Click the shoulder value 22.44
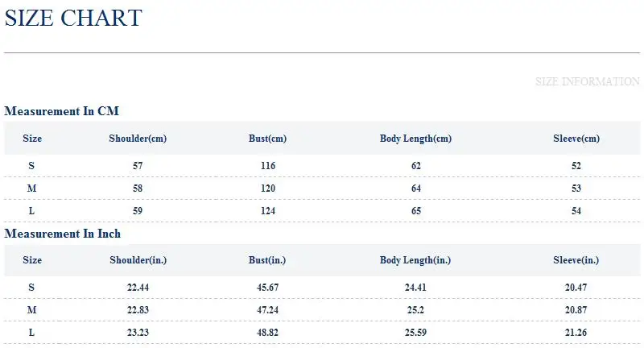 pyautogui.click(x=138, y=288)
